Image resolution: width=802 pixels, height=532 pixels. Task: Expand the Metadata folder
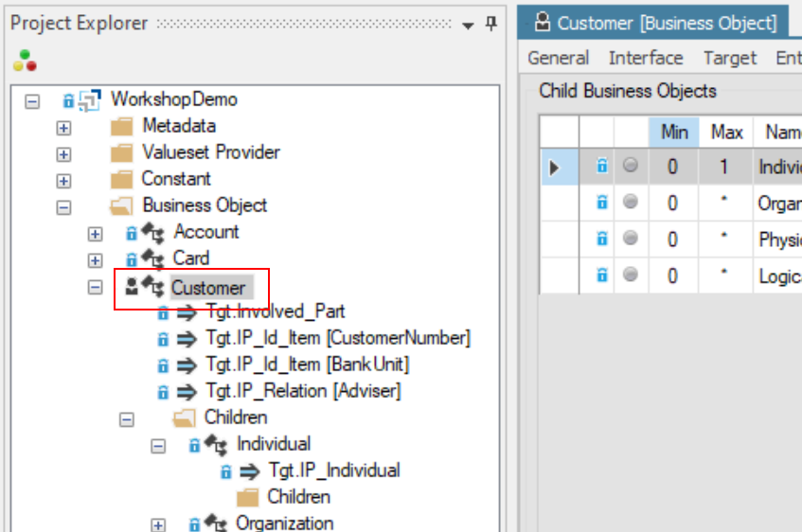coord(63,127)
